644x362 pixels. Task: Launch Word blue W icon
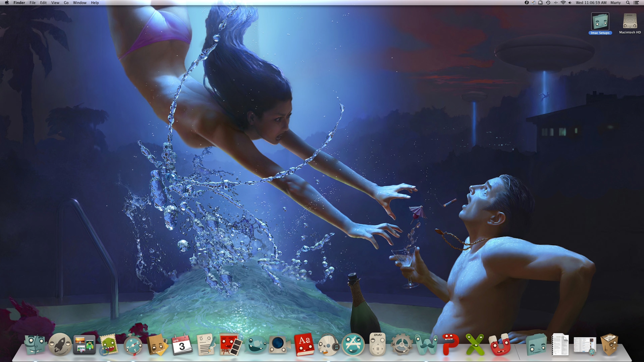point(426,344)
